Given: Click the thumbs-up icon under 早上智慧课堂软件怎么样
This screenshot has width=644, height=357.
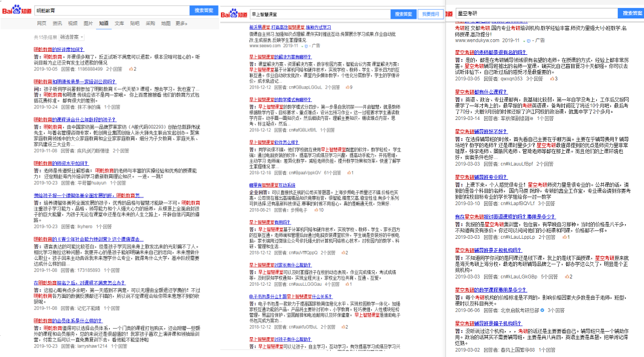Looking at the screenshot, I should click(349, 172).
